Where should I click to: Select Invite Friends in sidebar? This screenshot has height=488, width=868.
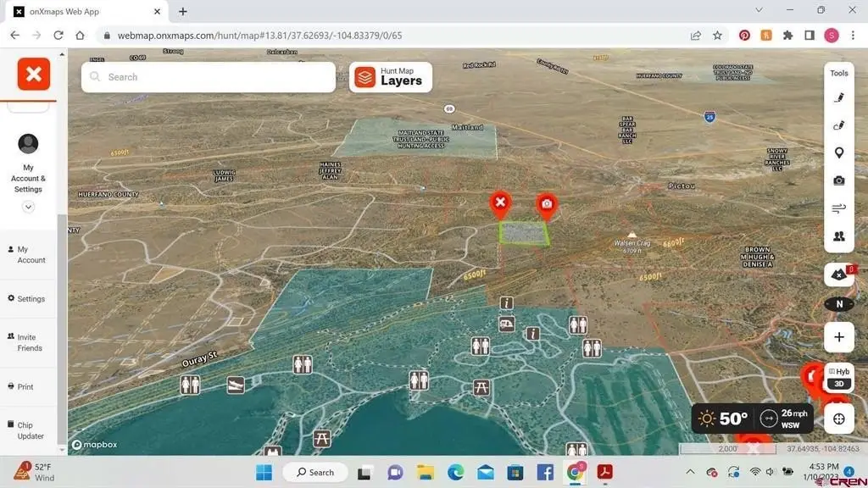pos(29,342)
